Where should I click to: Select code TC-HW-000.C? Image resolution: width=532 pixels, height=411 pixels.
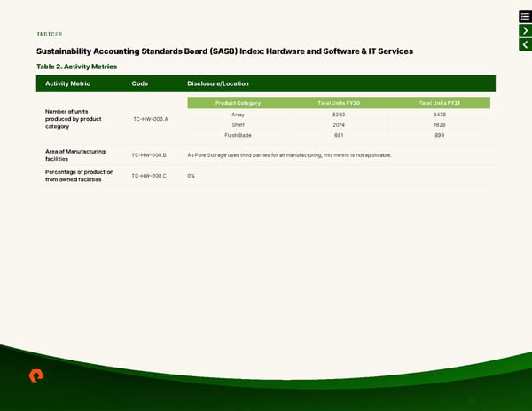(149, 176)
